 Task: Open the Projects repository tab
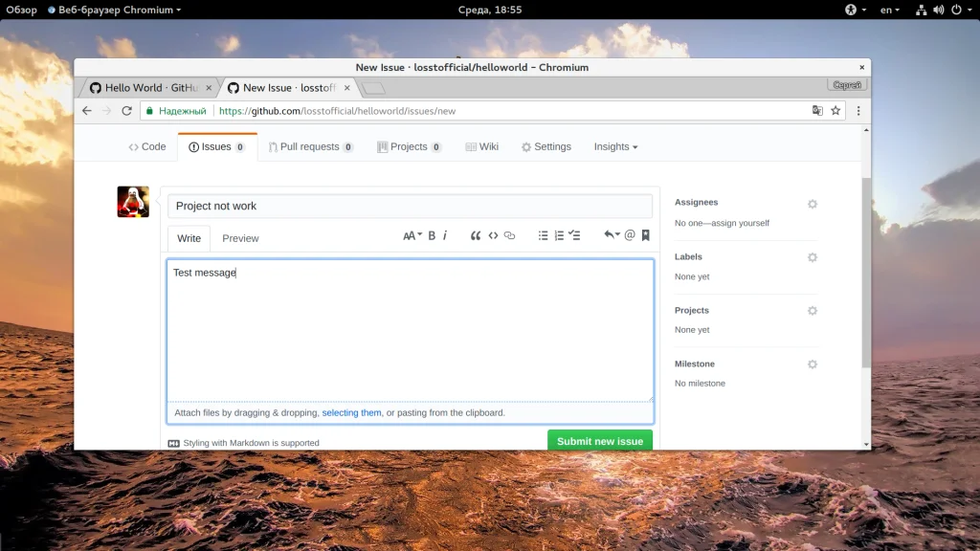pyautogui.click(x=410, y=146)
